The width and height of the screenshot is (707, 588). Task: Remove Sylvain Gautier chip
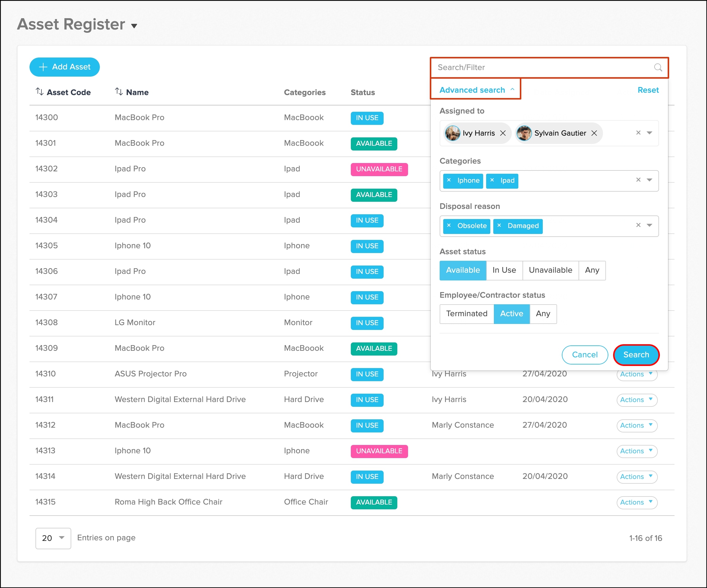(x=594, y=133)
